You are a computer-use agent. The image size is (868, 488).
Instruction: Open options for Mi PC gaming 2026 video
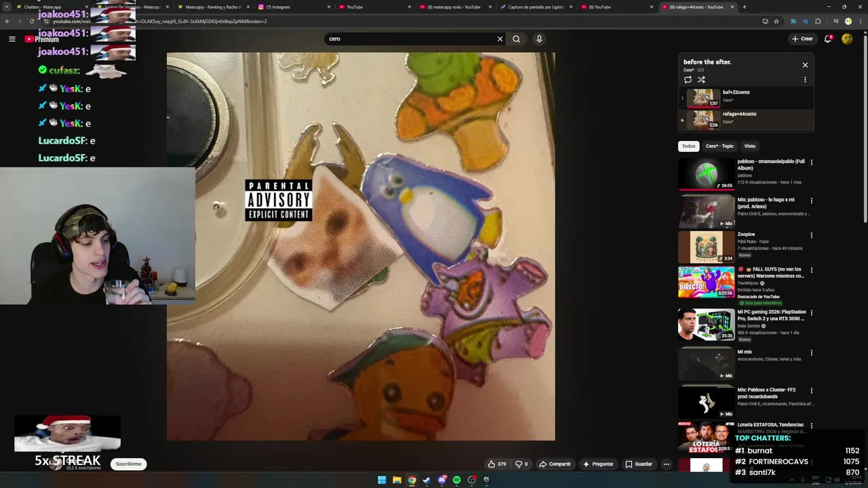811,312
